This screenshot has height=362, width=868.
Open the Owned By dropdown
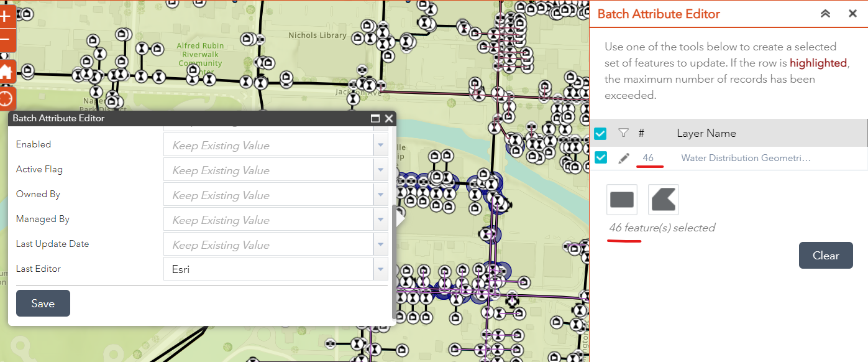coord(381,194)
